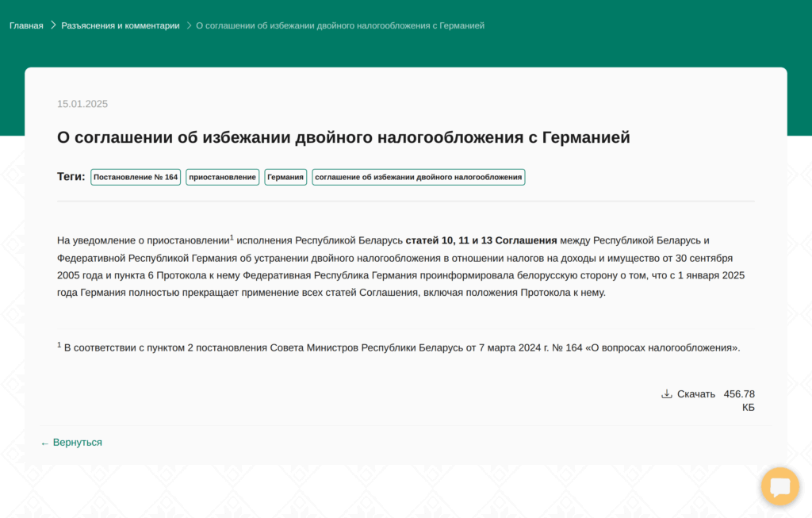Click ← Вернуться link

(x=71, y=443)
